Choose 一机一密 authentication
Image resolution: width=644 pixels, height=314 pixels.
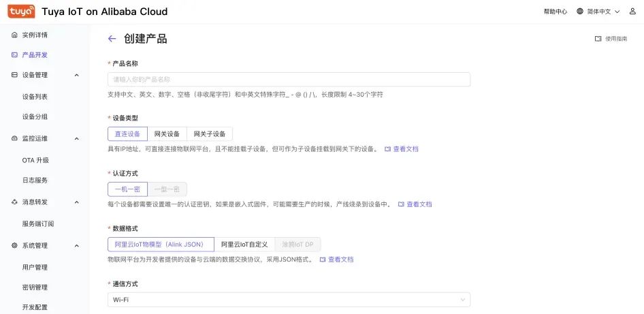(x=127, y=189)
